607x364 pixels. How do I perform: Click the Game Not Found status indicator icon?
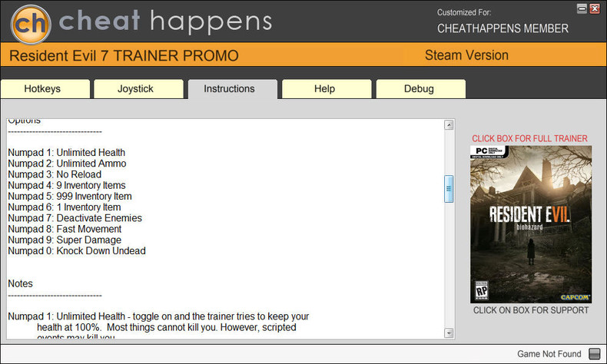594,353
